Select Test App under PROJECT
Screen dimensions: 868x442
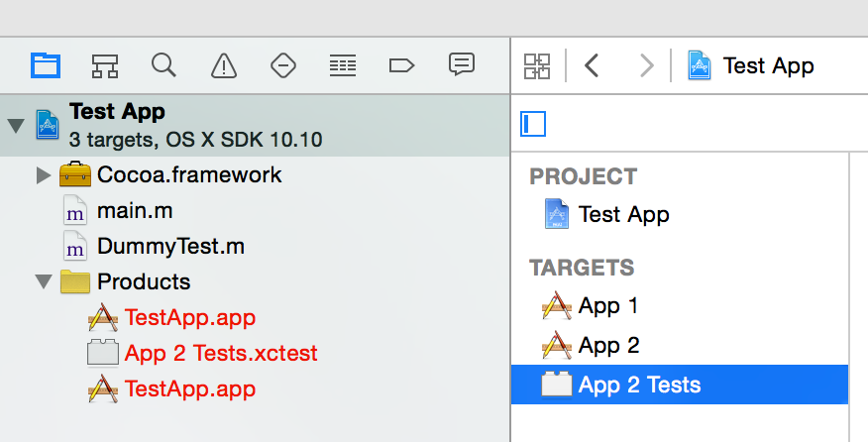(624, 214)
